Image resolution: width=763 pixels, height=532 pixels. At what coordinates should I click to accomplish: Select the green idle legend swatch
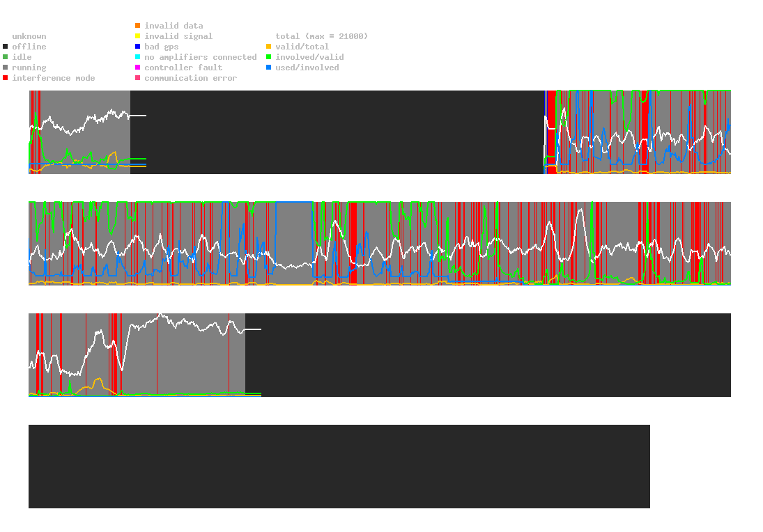click(6, 57)
